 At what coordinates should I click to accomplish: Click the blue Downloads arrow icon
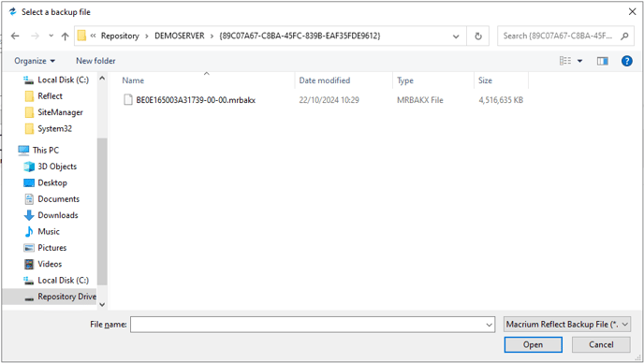coord(29,215)
